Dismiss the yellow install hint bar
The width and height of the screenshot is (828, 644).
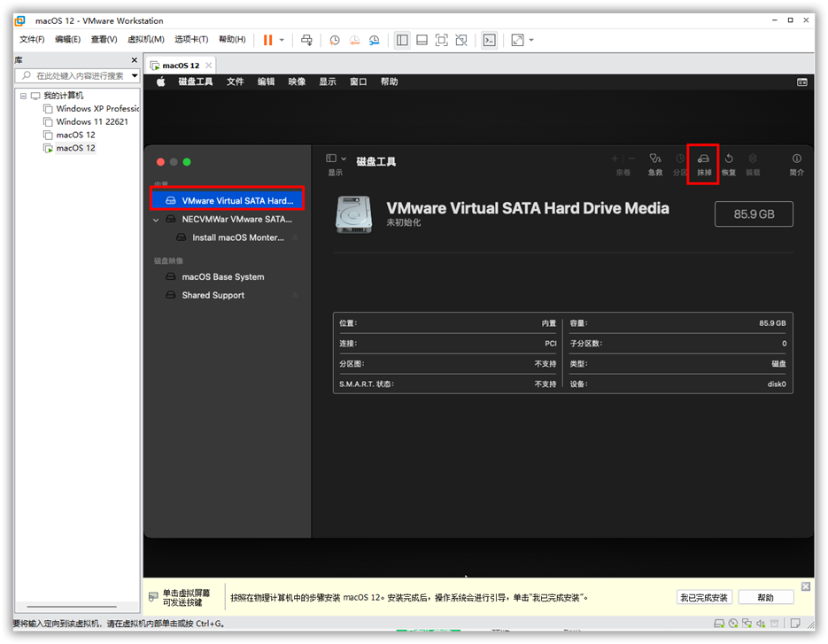(x=806, y=586)
